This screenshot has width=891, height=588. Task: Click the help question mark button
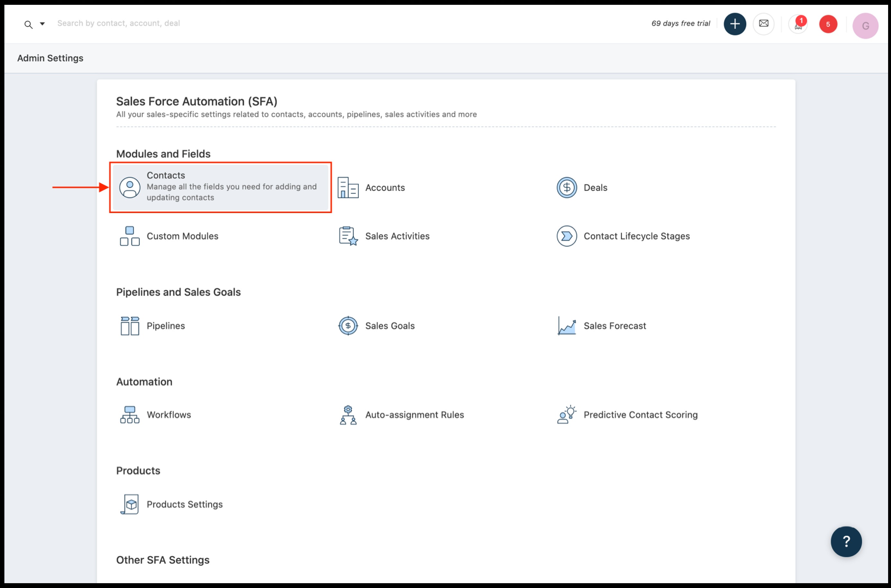(x=846, y=541)
